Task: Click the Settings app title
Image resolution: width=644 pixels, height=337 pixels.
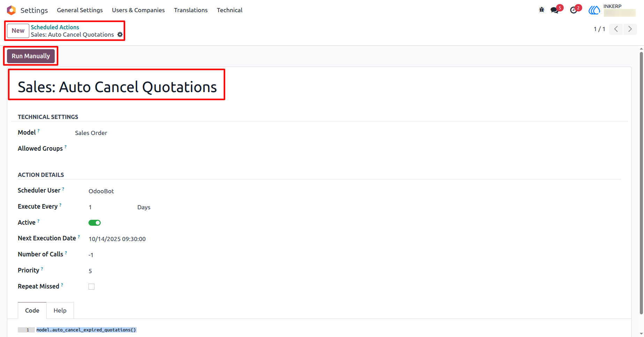Action: coord(34,10)
